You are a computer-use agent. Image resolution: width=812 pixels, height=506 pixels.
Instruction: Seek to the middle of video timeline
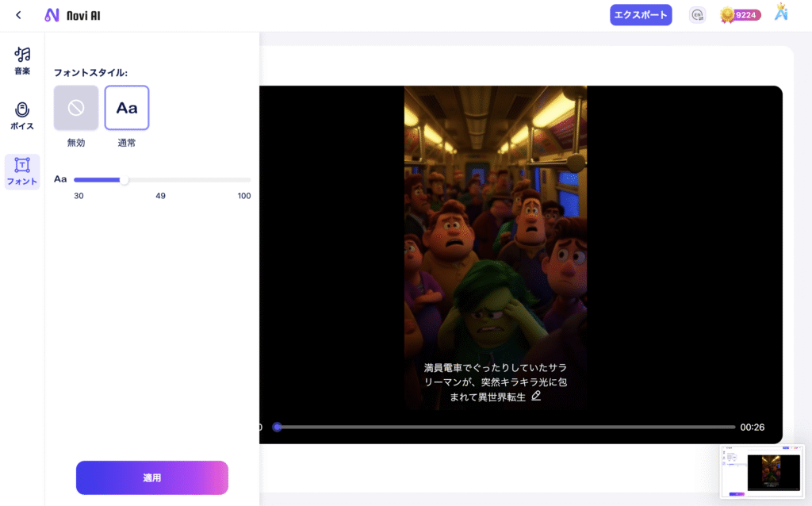pos(504,427)
